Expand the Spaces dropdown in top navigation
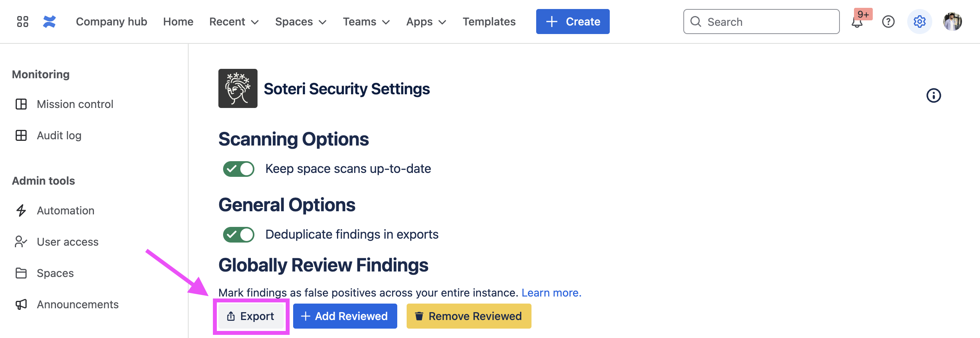The width and height of the screenshot is (980, 338). pos(301,22)
